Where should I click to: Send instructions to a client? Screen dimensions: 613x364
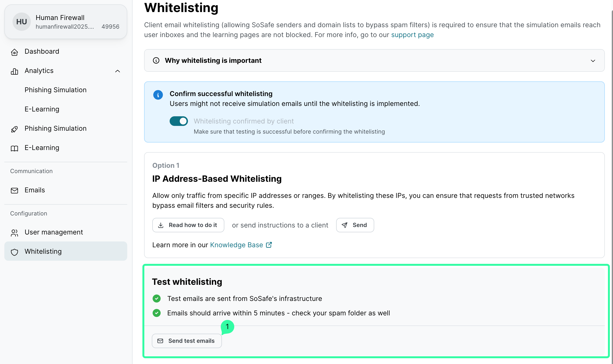pos(355,225)
